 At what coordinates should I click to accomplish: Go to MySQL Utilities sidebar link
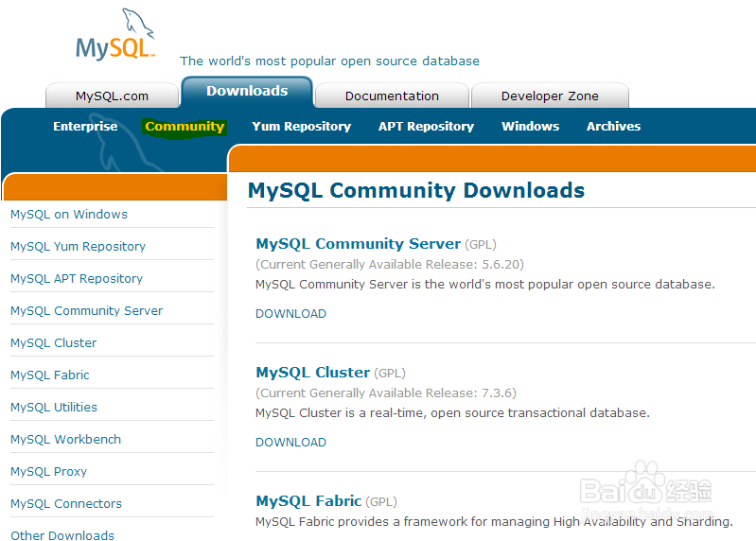tap(54, 407)
